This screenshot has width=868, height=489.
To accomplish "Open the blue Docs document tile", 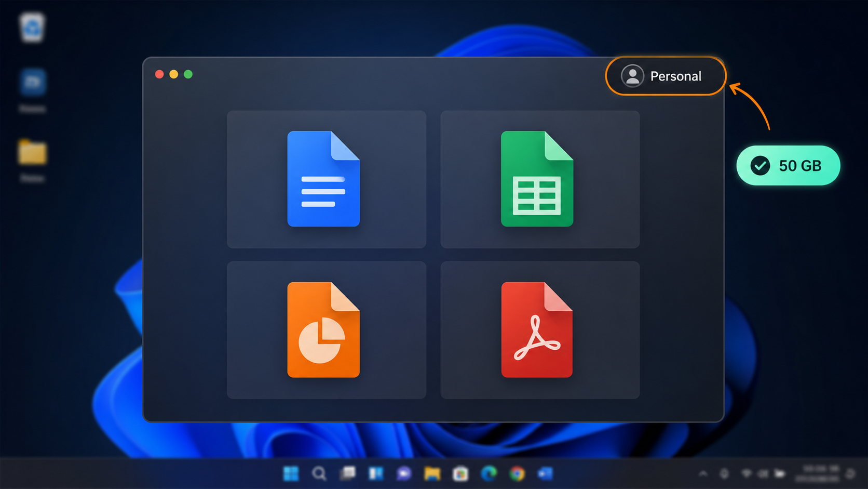I will coord(327,179).
